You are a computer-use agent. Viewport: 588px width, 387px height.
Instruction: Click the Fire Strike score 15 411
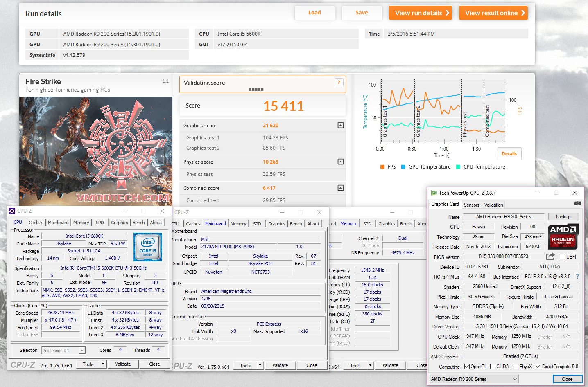(x=283, y=106)
